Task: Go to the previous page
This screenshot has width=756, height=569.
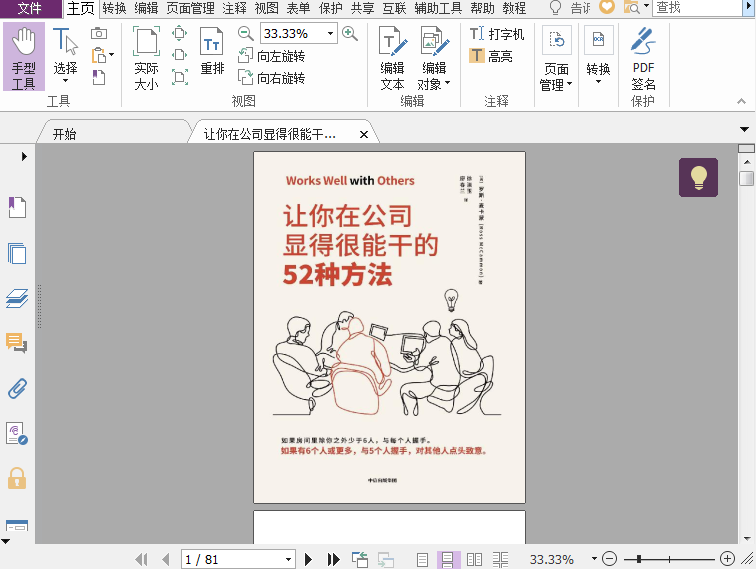Action: click(165, 559)
